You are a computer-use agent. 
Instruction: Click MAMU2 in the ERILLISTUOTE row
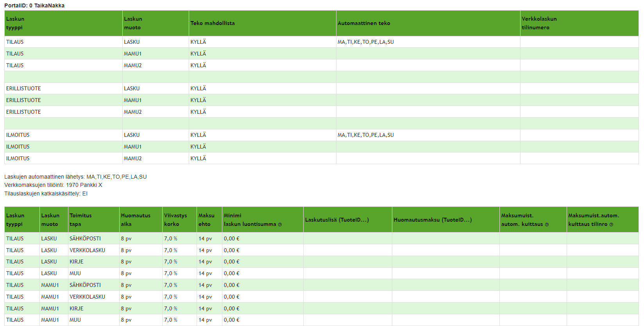click(133, 112)
